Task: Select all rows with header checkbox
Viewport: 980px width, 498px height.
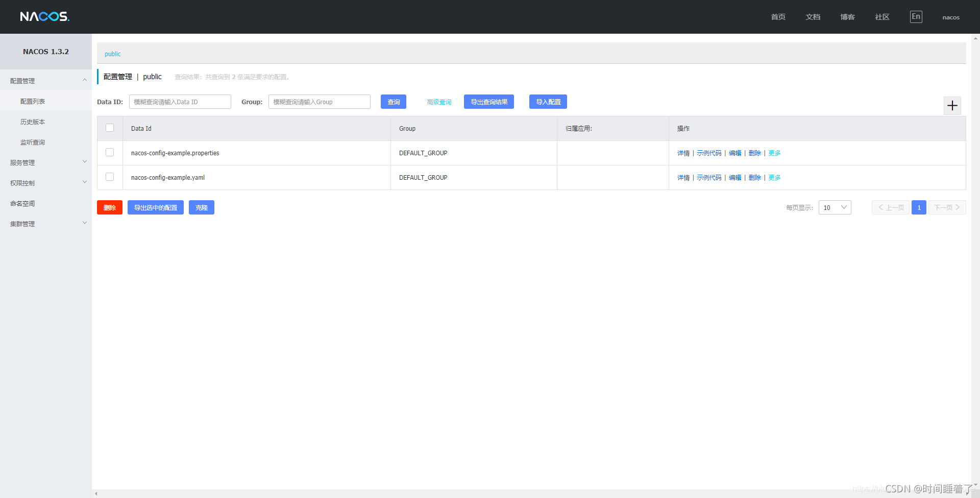Action: (x=110, y=128)
